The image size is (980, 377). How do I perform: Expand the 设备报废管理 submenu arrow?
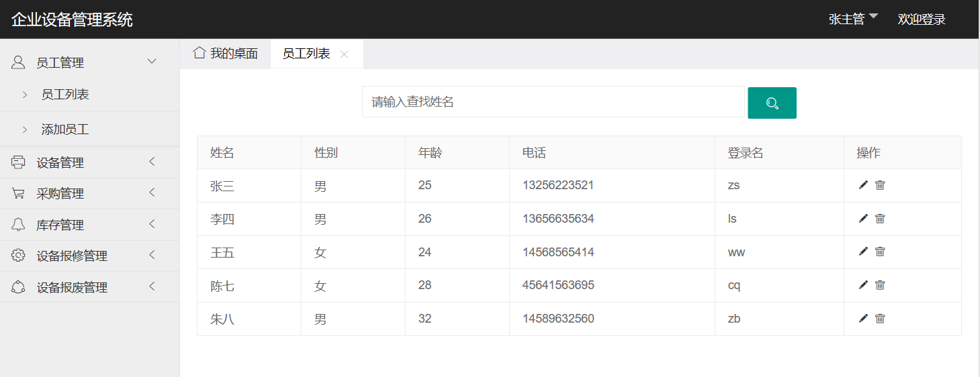152,286
